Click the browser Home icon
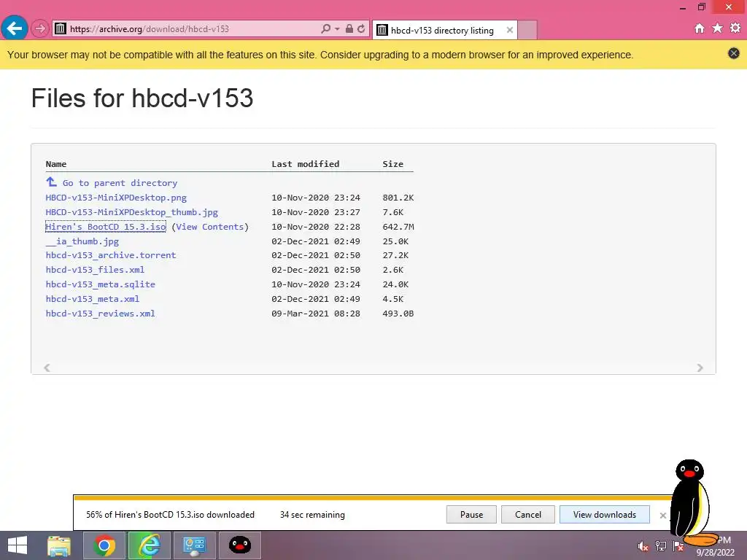 coord(700,28)
